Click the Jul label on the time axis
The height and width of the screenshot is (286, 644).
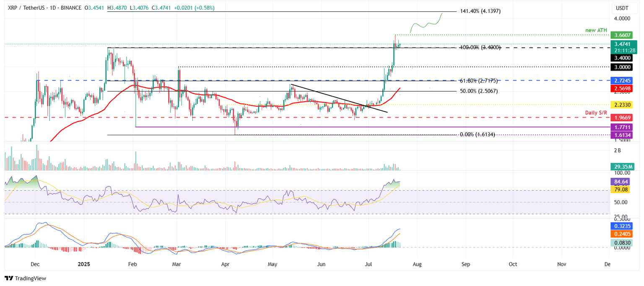[x=368, y=265]
